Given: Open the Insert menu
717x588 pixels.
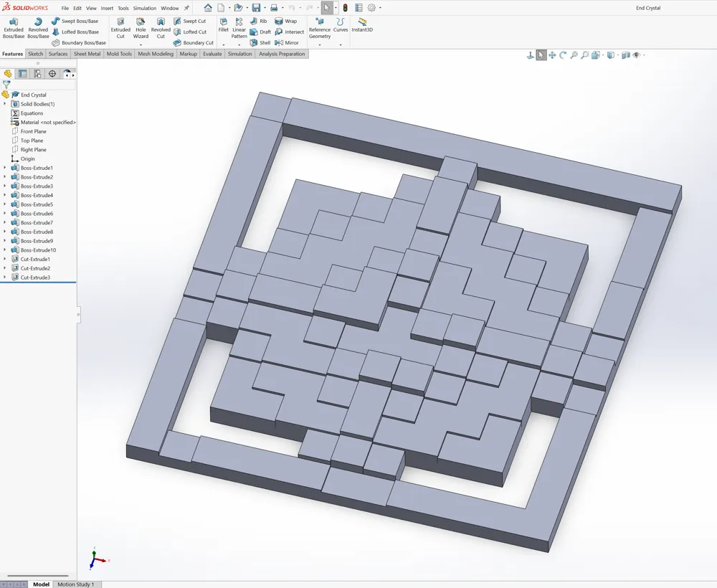Looking at the screenshot, I should (107, 8).
